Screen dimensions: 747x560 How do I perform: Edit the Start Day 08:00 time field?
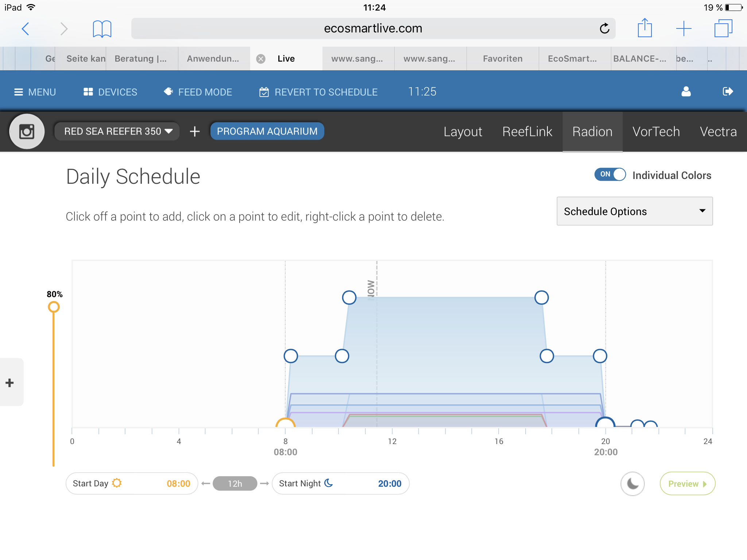point(178,484)
